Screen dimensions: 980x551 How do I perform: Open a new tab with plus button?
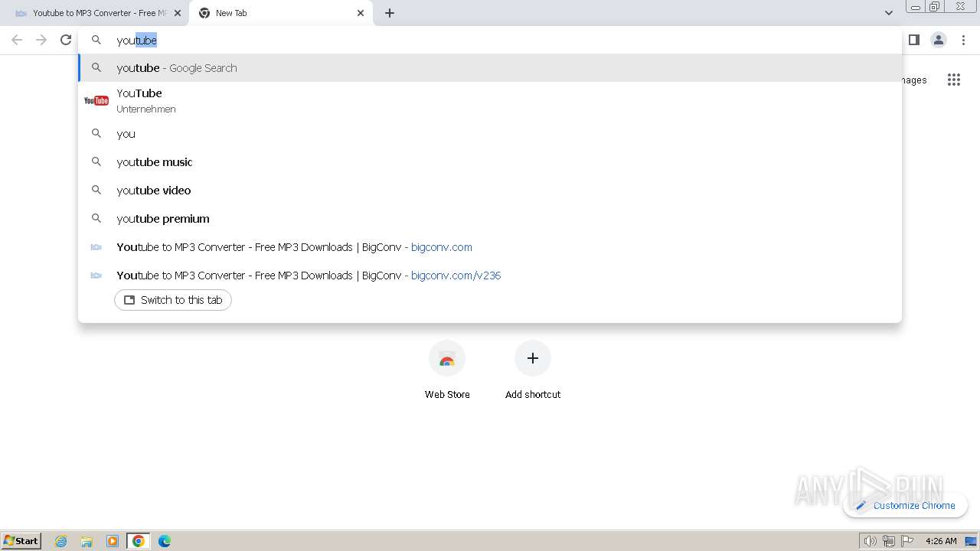click(x=390, y=13)
